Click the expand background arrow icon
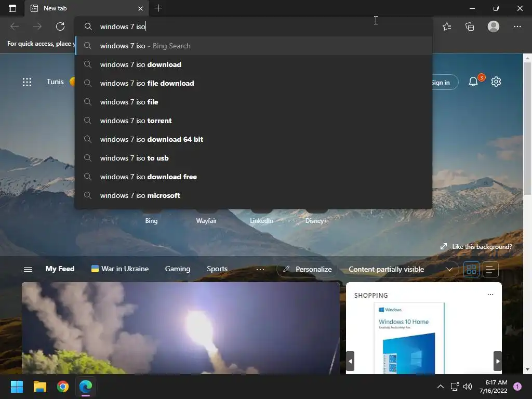Viewport: 532px width, 399px height. coord(444,247)
